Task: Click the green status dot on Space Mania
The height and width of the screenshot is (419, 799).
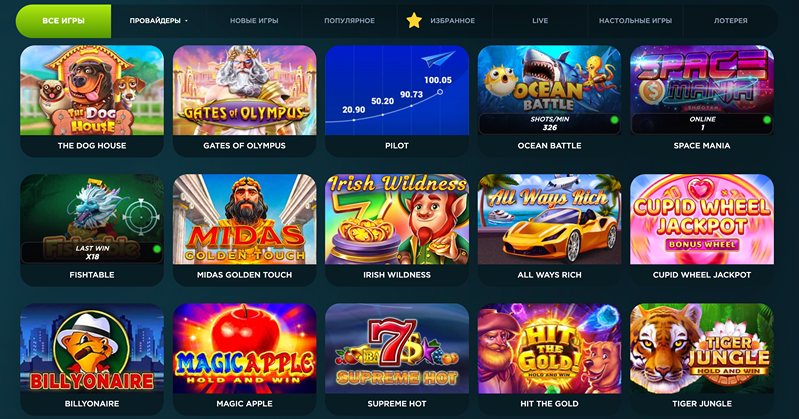Action: (x=766, y=120)
